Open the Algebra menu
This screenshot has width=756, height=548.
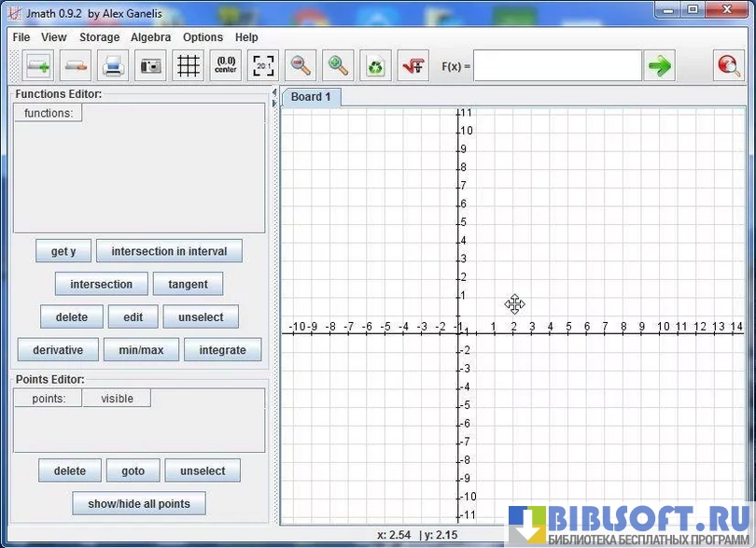(150, 37)
